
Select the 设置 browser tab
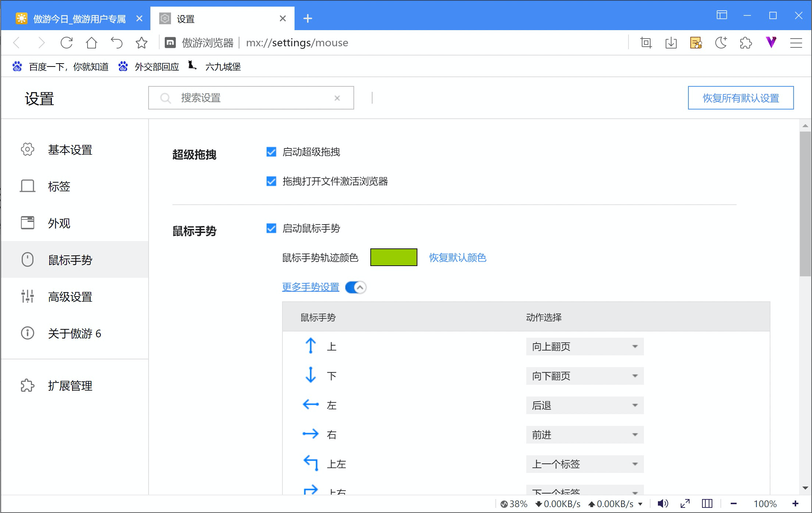click(222, 19)
